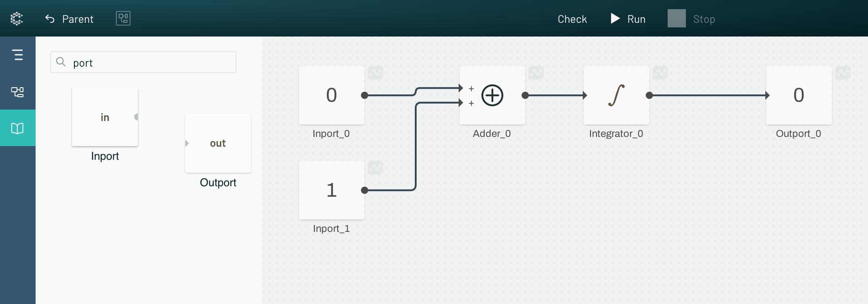Open the model tree sidebar panel
The height and width of the screenshot is (304, 868).
pyautogui.click(x=18, y=92)
